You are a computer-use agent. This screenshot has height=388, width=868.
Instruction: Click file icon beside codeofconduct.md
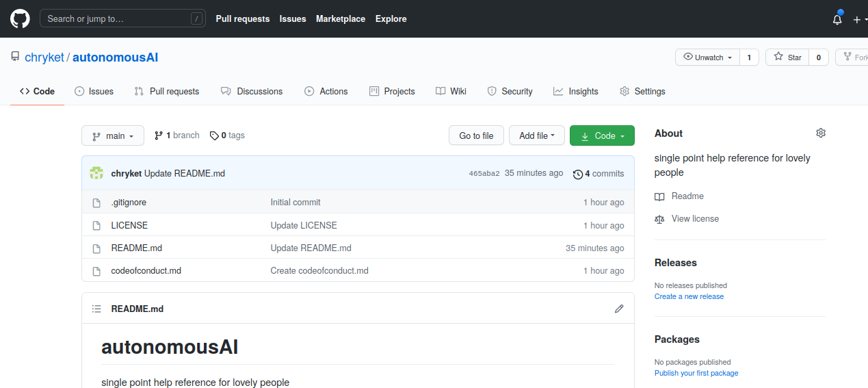[96, 270]
